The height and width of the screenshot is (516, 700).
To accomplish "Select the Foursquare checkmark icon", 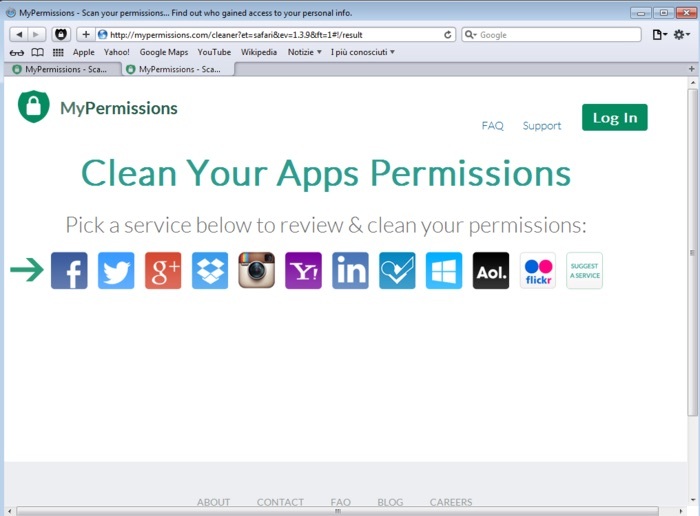I will [397, 270].
